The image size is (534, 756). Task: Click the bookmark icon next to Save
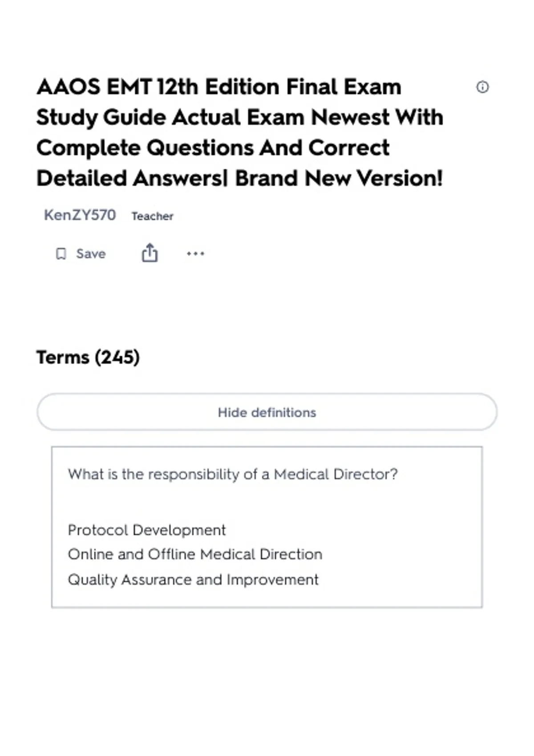[x=61, y=254]
